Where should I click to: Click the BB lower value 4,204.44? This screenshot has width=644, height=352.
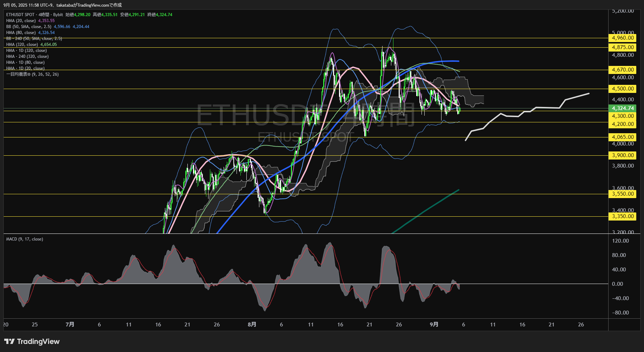[81, 27]
